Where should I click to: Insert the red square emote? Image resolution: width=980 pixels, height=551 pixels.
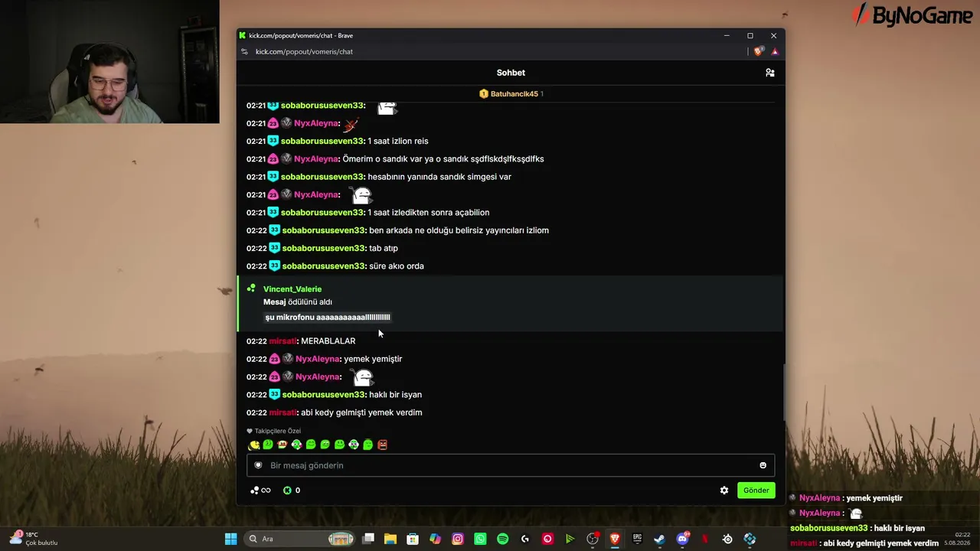pyautogui.click(x=383, y=445)
